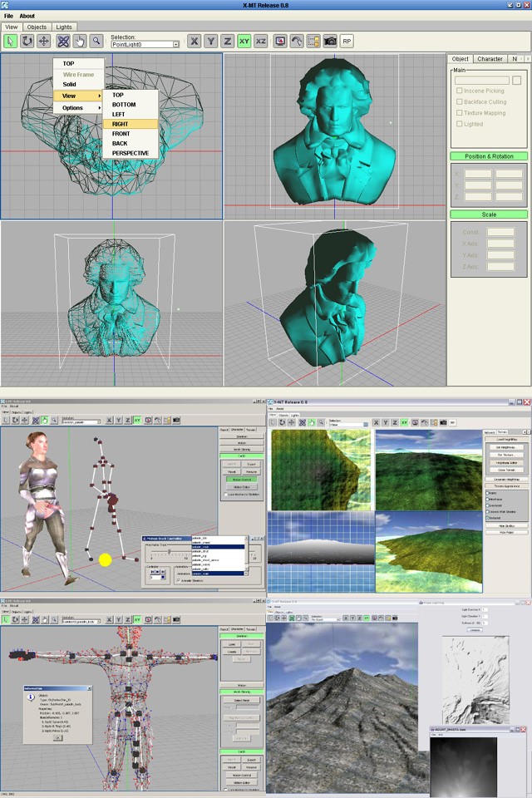This screenshot has width=532, height=798.
Task: Select Wireframe radio button in terrain window
Action: tap(487, 500)
